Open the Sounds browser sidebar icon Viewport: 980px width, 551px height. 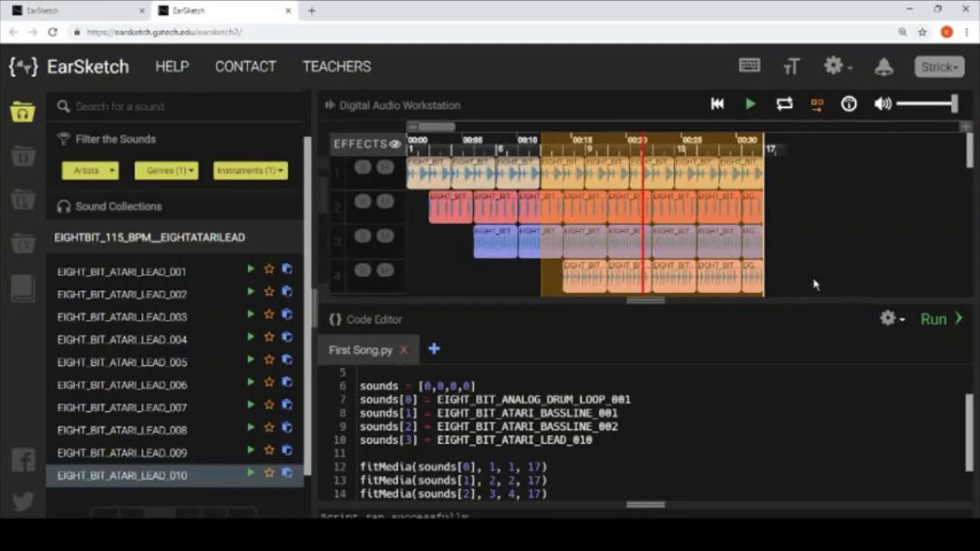[x=22, y=112]
